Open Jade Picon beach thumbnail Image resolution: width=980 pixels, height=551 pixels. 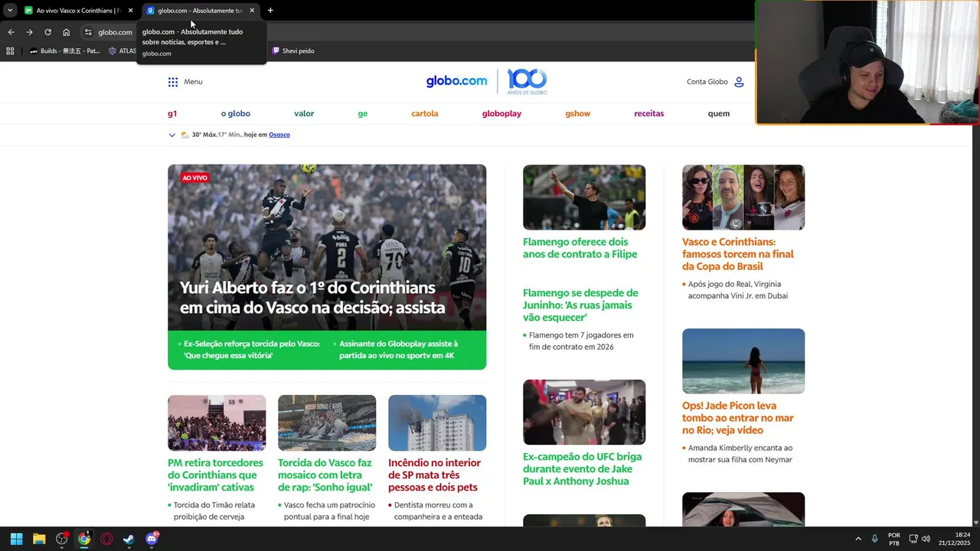[743, 361]
